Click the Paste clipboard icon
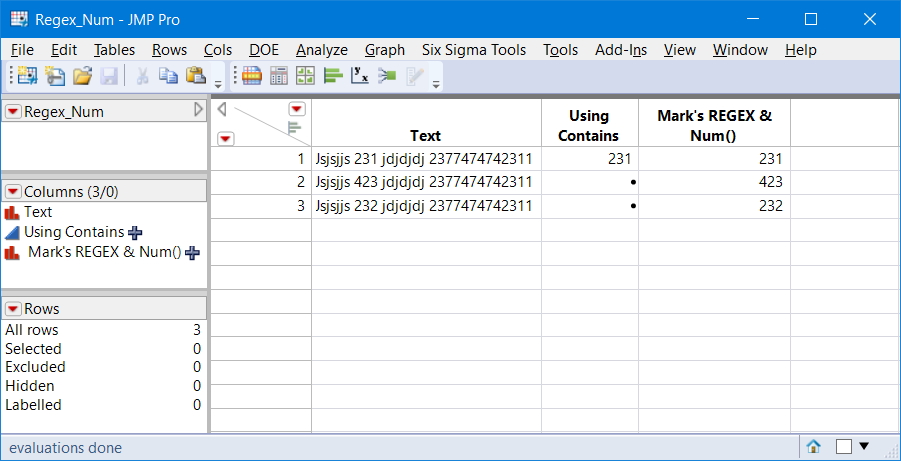Image resolution: width=901 pixels, height=461 pixels. (196, 76)
